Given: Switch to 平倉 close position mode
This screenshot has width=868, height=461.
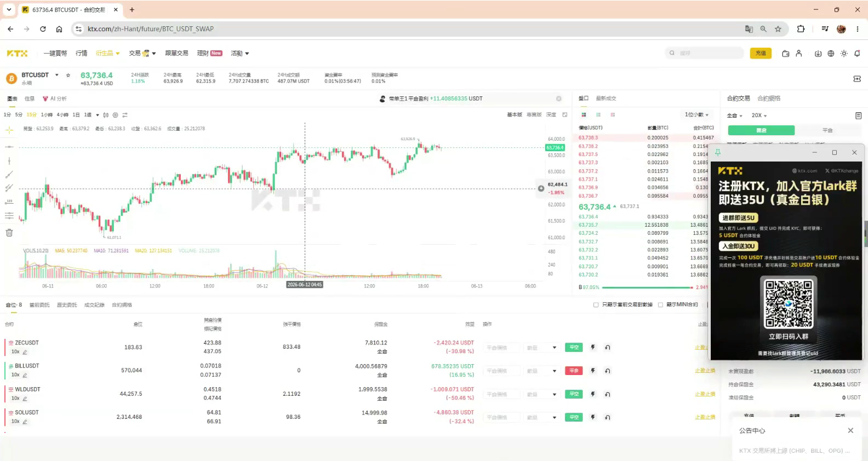Looking at the screenshot, I should 827,130.
